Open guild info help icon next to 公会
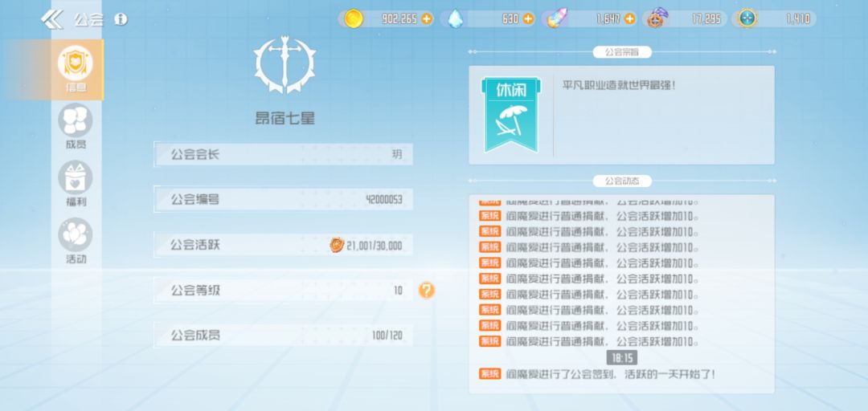This screenshot has width=868, height=411. (121, 19)
